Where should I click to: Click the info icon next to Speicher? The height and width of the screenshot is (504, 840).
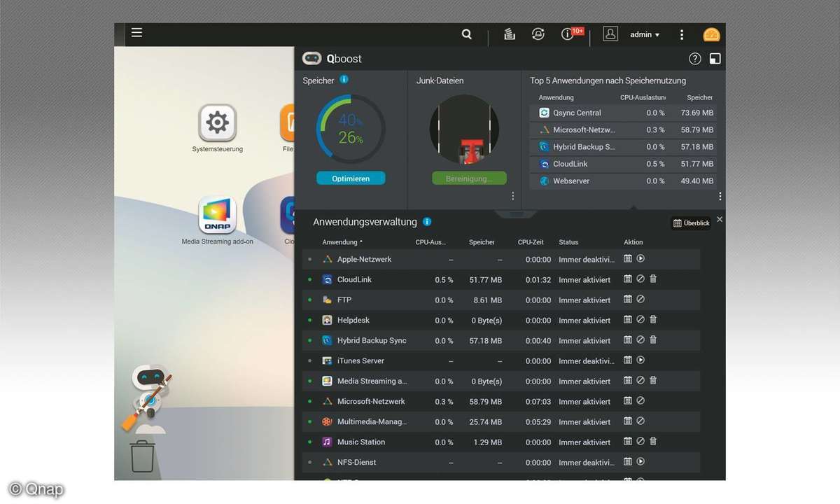[344, 80]
